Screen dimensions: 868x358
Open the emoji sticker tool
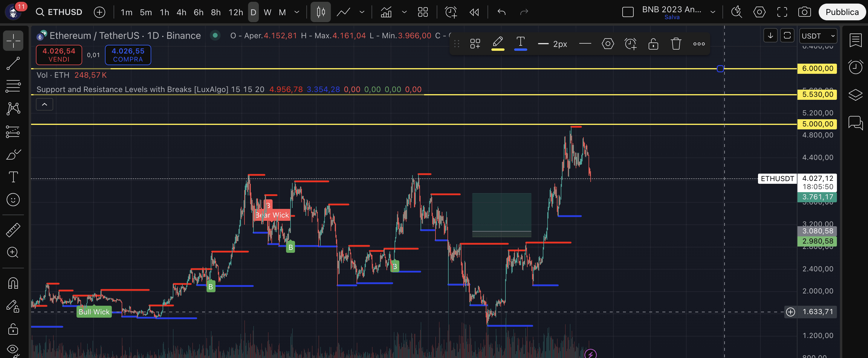pos(13,200)
